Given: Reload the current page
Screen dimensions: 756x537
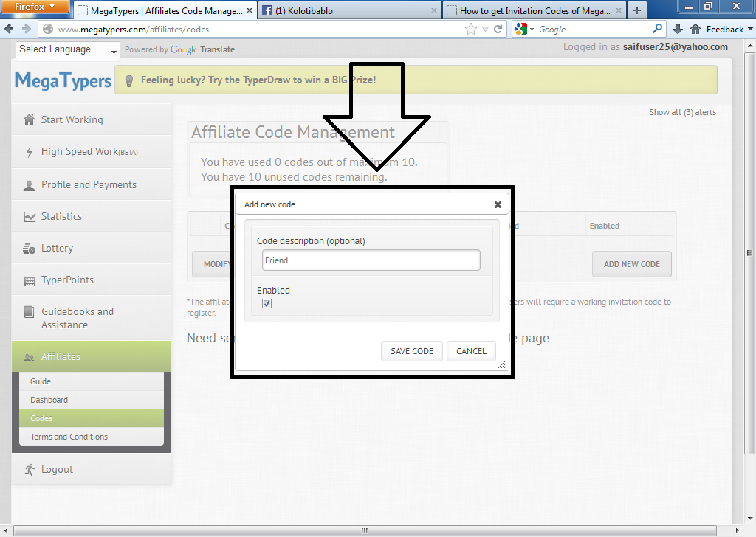Looking at the screenshot, I should point(498,30).
